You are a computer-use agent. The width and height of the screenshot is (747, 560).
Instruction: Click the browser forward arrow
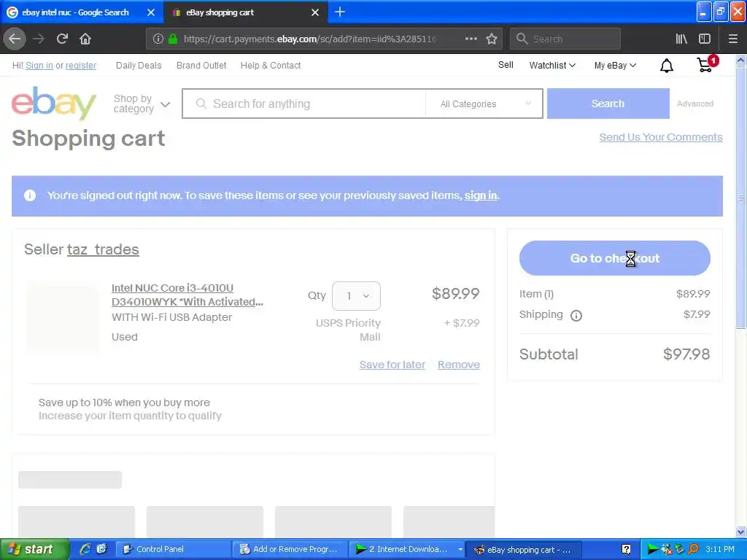(39, 39)
